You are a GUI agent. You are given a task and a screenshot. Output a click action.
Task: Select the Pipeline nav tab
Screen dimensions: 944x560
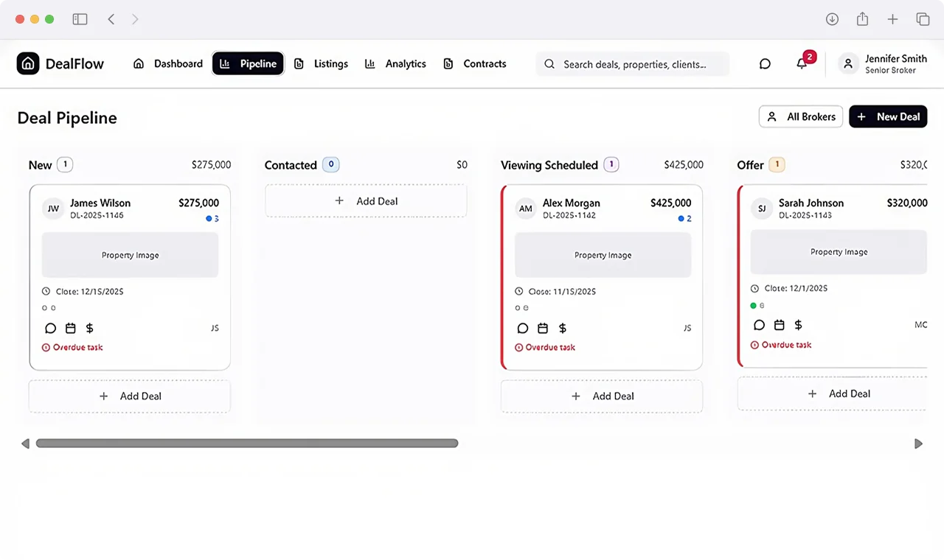point(248,63)
